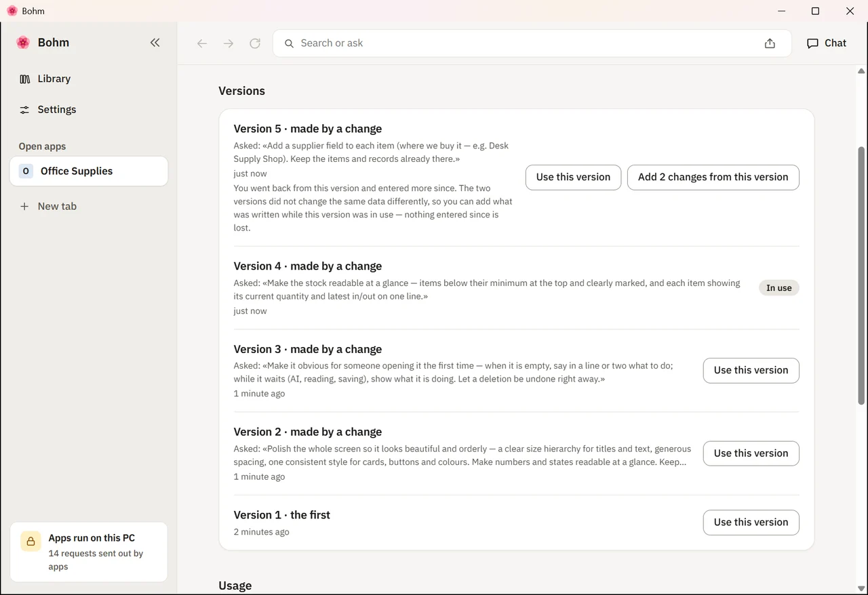This screenshot has width=868, height=595.
Task: Click the Apps run on this PC title
Action: 92,538
